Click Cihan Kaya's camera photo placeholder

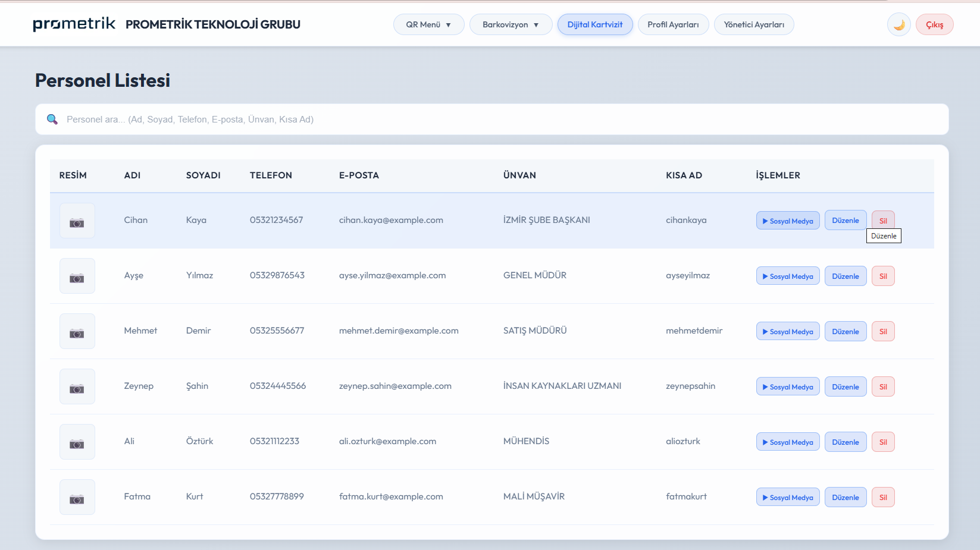click(x=77, y=221)
